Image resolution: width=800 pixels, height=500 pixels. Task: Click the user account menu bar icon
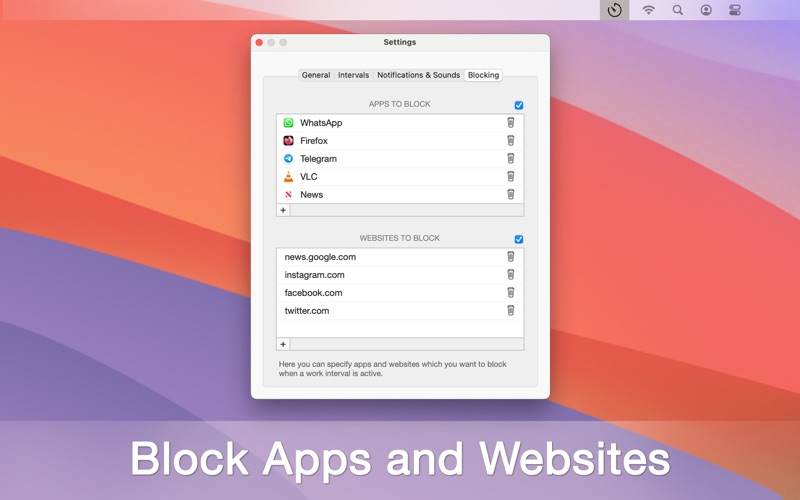(706, 10)
